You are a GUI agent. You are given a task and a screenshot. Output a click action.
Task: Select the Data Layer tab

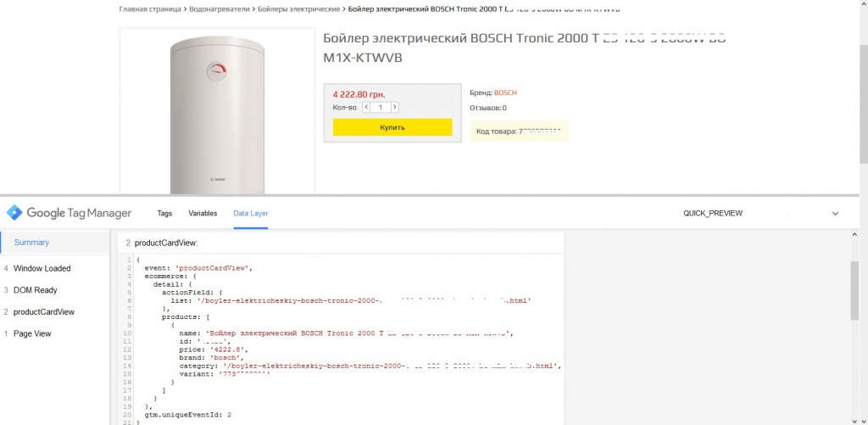pyautogui.click(x=251, y=213)
